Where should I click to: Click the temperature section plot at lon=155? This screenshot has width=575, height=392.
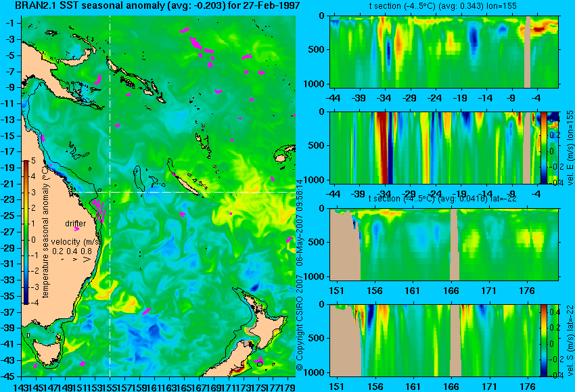[x=444, y=51]
